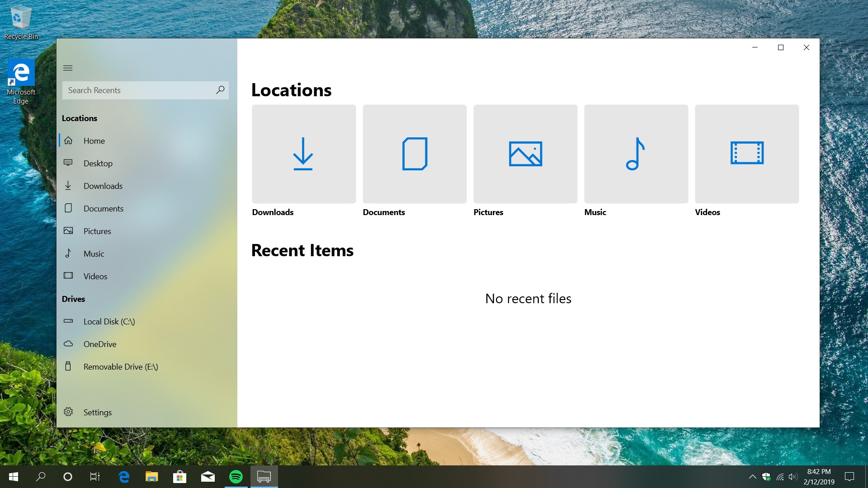The height and width of the screenshot is (488, 868).
Task: Open Removable Drive (E:\)
Action: [120, 367]
